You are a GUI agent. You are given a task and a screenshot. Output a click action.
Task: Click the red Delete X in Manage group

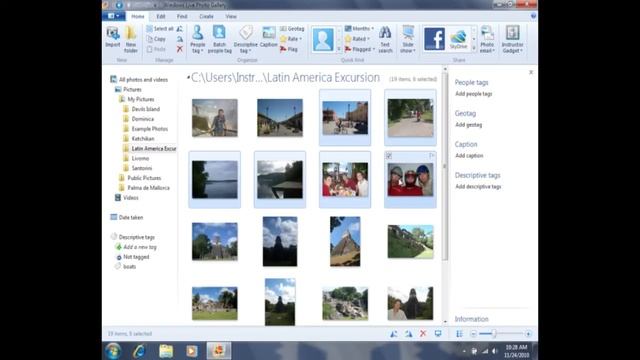coord(180,49)
